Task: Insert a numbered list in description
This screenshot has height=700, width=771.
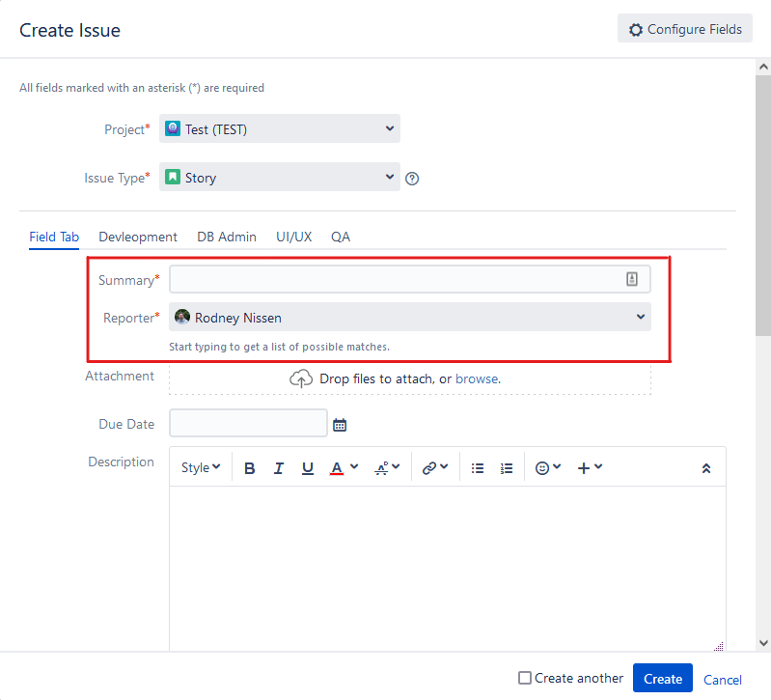Action: pos(507,468)
